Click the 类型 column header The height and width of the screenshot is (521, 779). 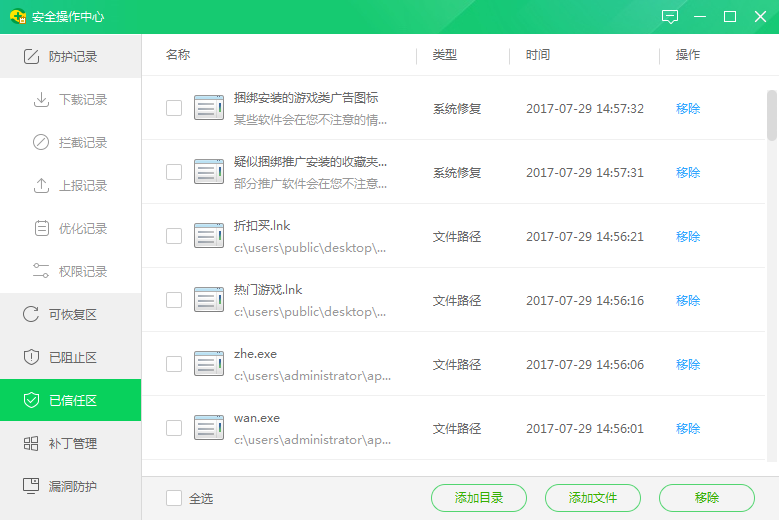[x=445, y=55]
